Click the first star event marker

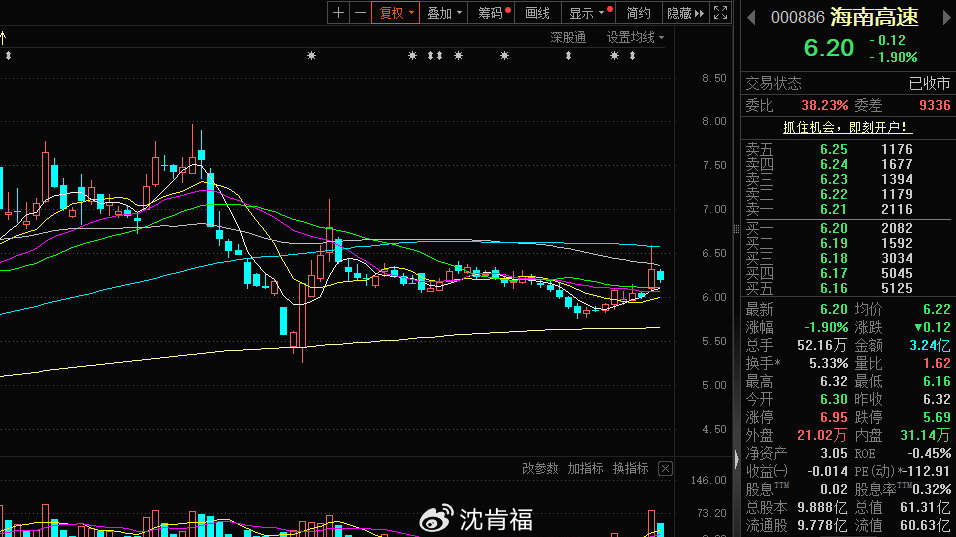click(312, 56)
